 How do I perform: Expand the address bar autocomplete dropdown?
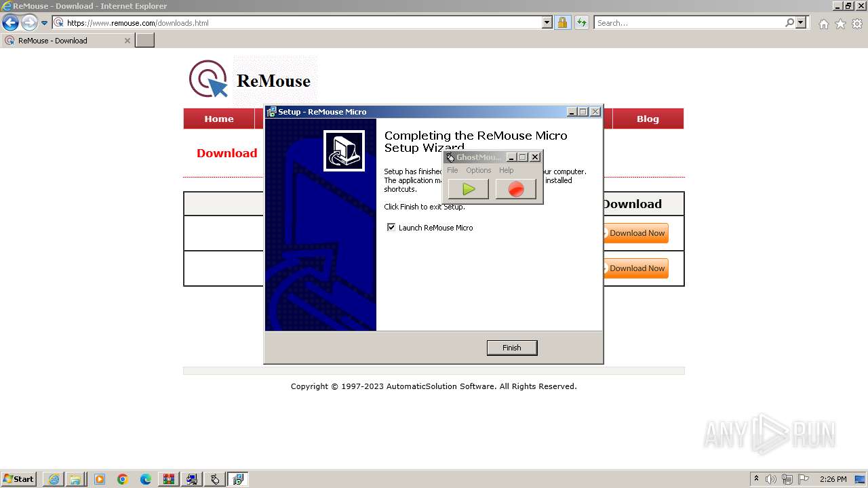pos(547,23)
